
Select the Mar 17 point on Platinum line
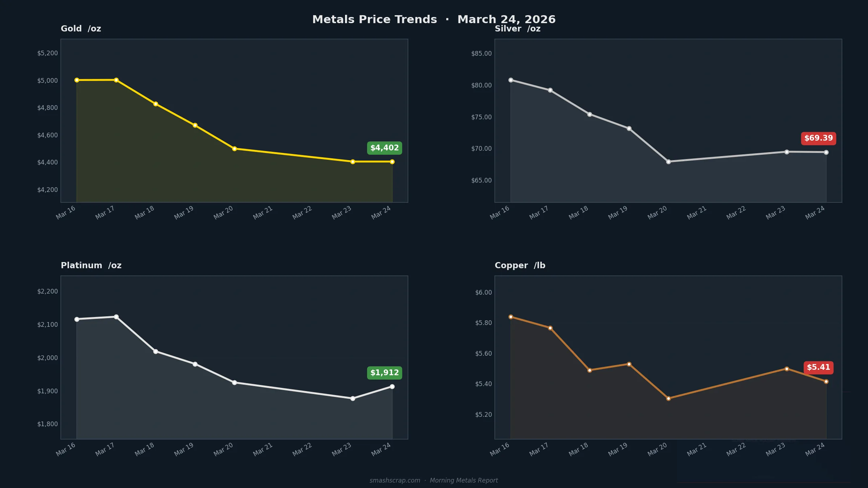click(116, 317)
